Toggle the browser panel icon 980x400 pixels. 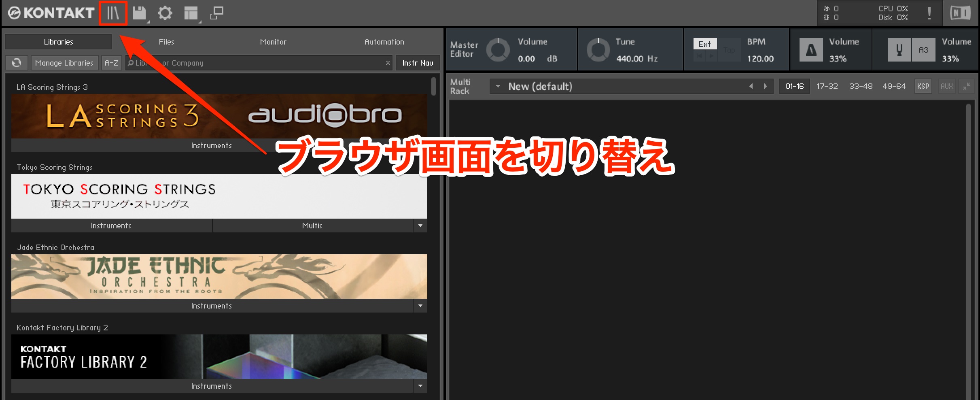tap(113, 13)
